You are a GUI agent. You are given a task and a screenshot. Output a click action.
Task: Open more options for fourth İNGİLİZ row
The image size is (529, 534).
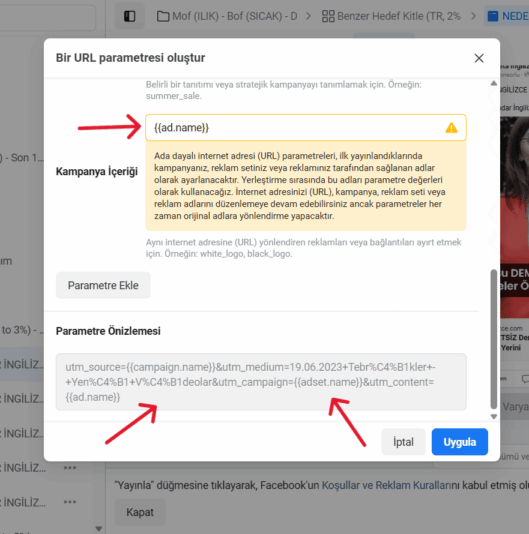[x=70, y=468]
